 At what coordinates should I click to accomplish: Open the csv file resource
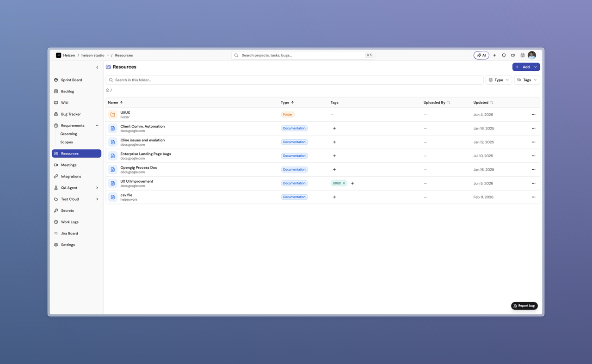click(x=126, y=195)
